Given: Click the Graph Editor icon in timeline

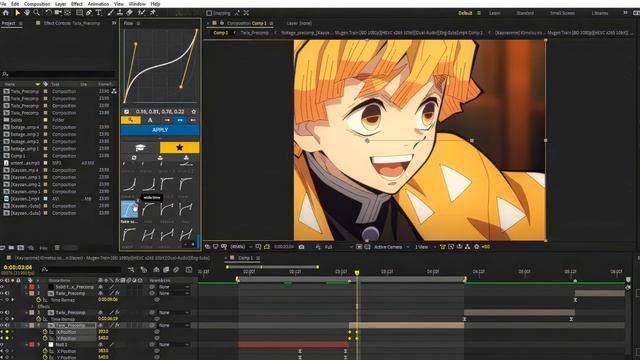Looking at the screenshot, I should tap(189, 269).
